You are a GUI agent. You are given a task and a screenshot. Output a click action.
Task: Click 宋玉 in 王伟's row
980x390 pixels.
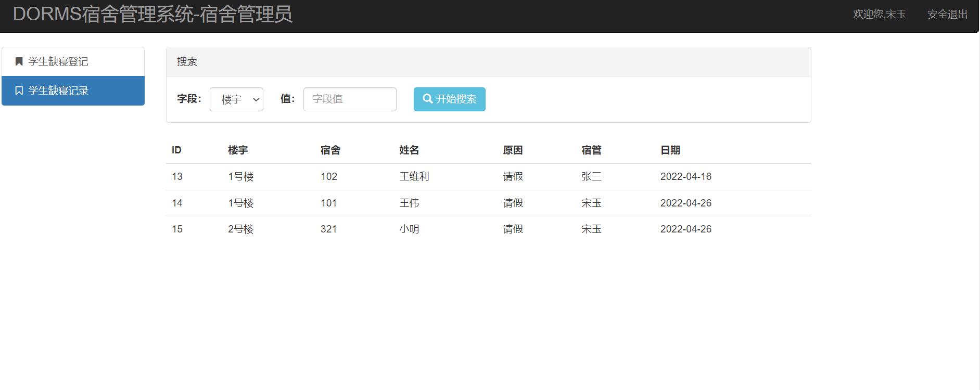point(591,203)
